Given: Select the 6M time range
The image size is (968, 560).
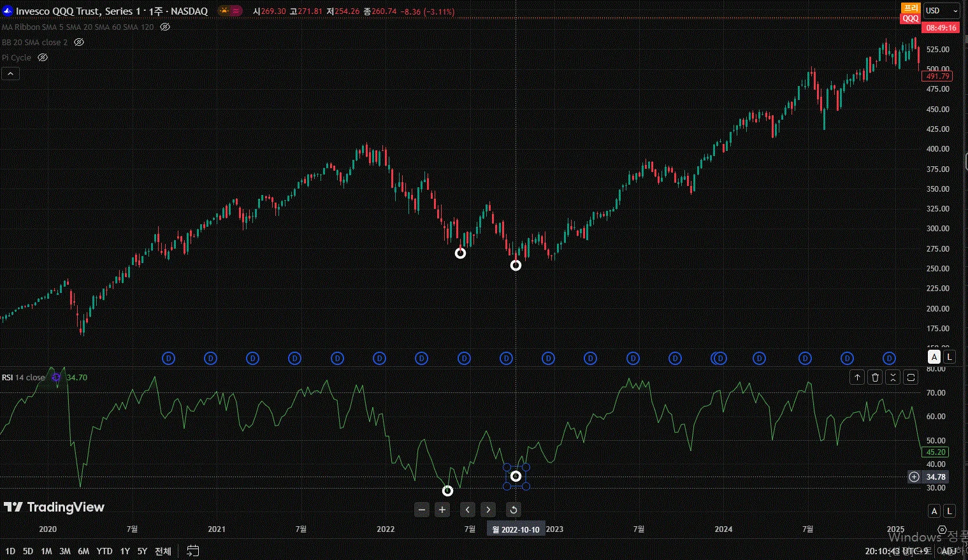Looking at the screenshot, I should pyautogui.click(x=83, y=551).
